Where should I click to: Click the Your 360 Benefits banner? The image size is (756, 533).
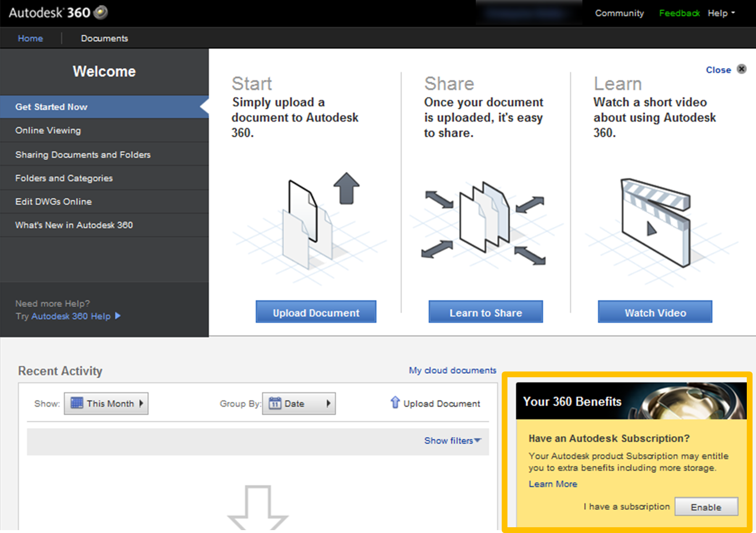pos(631,401)
